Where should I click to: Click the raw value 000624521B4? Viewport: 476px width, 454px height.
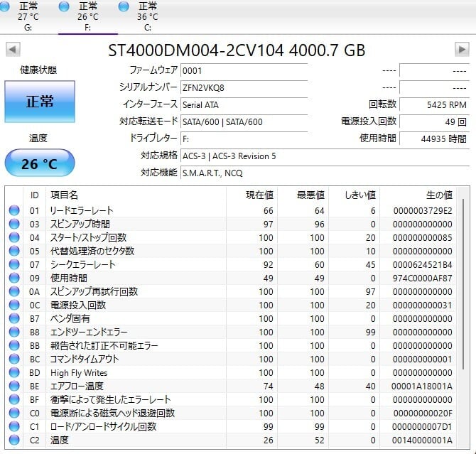click(423, 264)
